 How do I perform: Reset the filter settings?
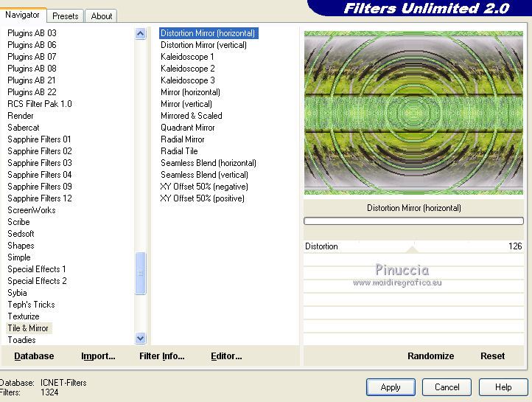pos(493,356)
